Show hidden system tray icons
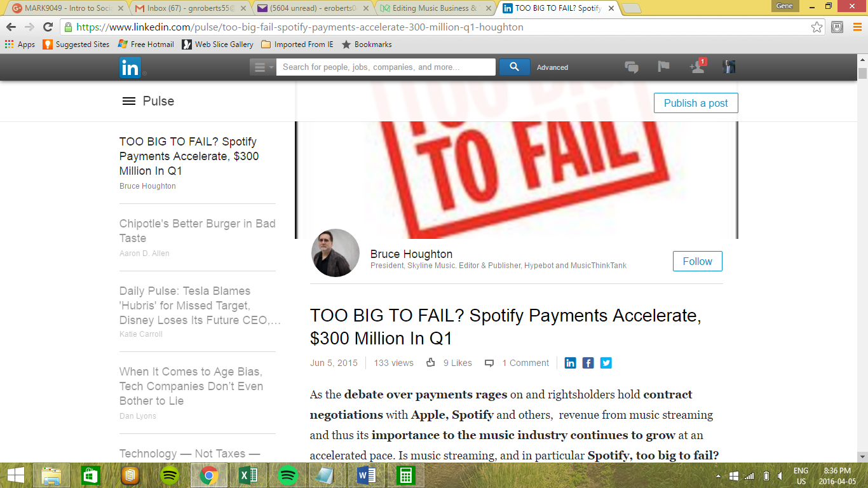Screen dimensions: 868x488 (x=719, y=476)
